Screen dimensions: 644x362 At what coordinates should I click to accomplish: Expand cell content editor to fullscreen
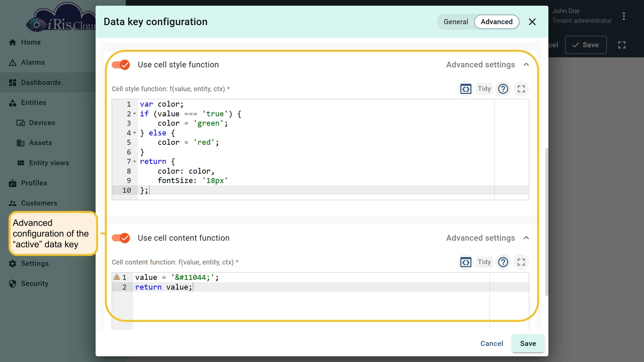521,262
